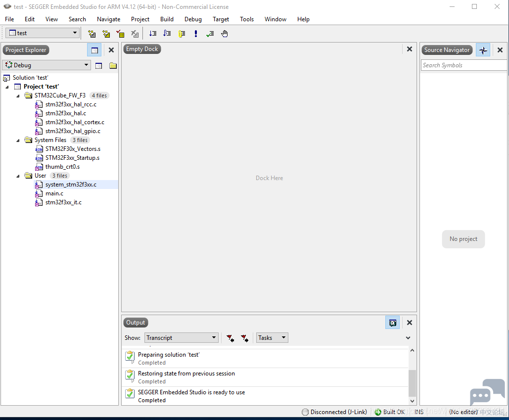Click the STM32Cube_FW_F3 folder icon

[x=29, y=95]
